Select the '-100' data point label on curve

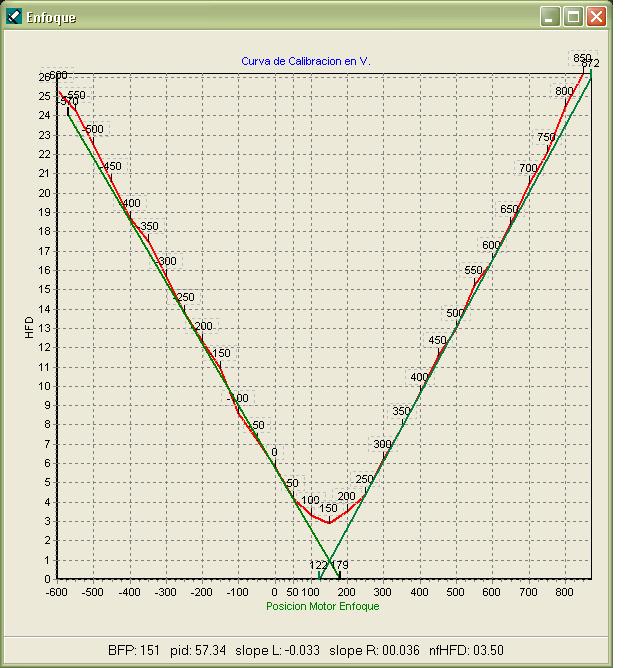coord(238,398)
